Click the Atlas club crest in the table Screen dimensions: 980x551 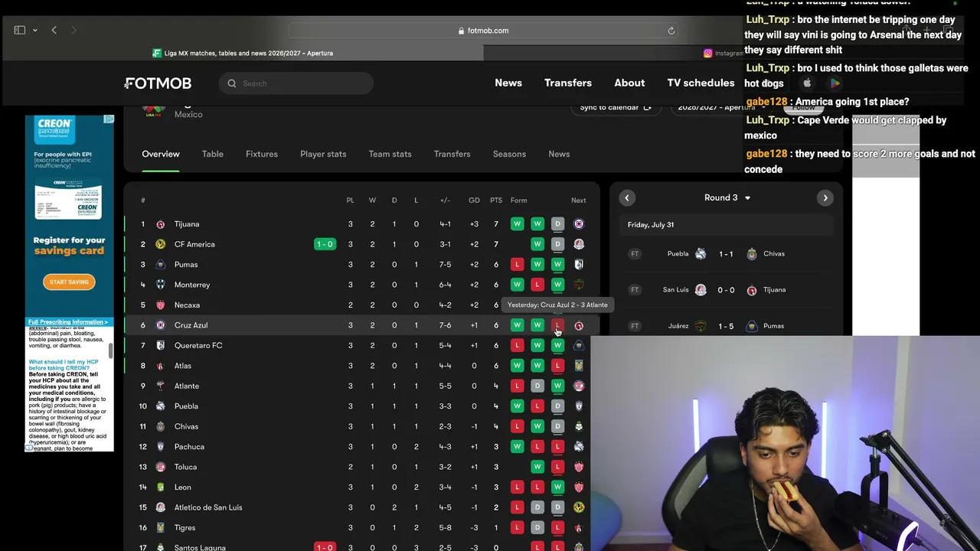pos(160,366)
